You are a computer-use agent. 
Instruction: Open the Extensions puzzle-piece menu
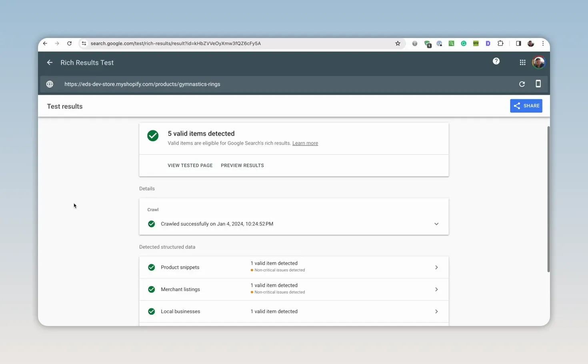[x=500, y=44]
